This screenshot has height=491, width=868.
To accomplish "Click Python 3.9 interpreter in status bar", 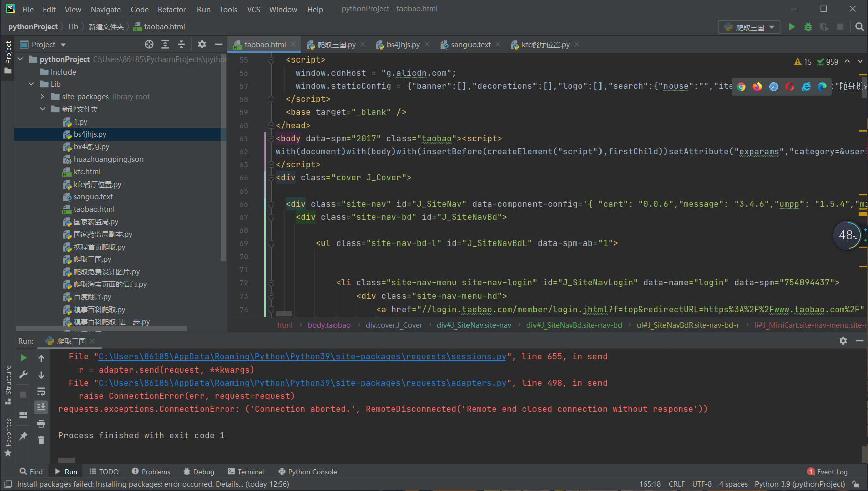I will pyautogui.click(x=799, y=484).
